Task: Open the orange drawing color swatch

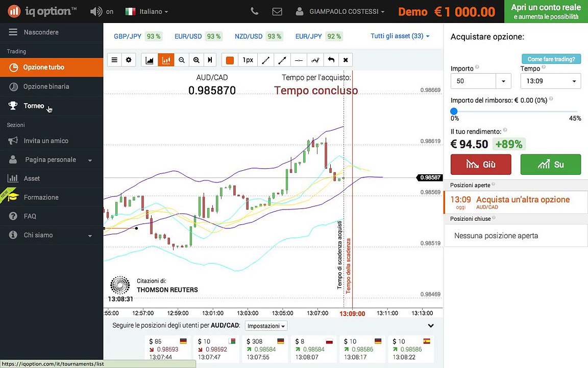Action: click(x=230, y=60)
